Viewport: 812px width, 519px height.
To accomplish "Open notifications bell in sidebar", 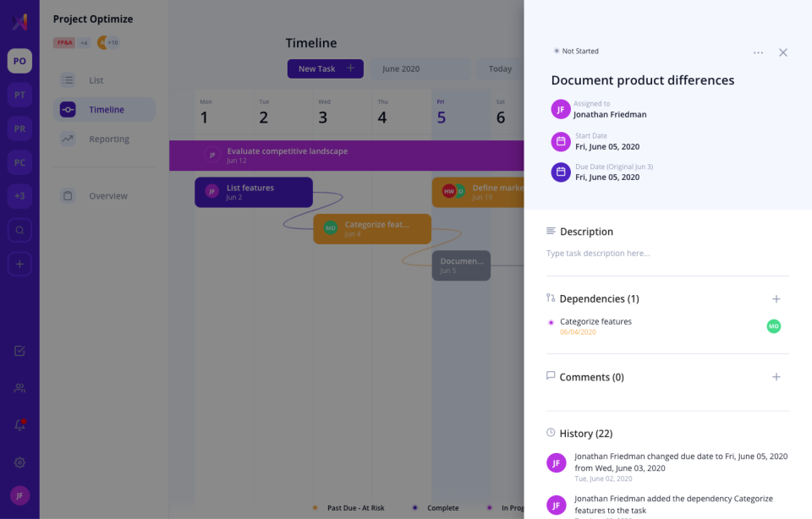I will [19, 425].
